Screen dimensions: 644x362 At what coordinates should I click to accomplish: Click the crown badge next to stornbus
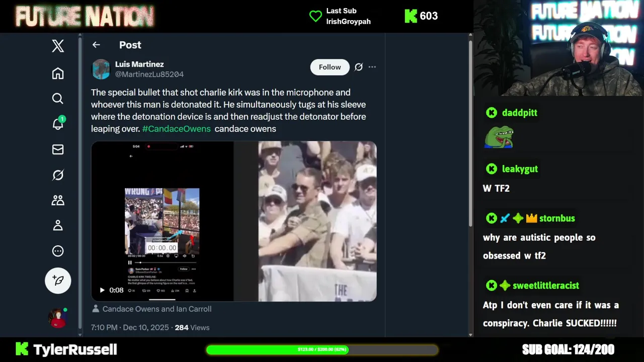pyautogui.click(x=531, y=218)
